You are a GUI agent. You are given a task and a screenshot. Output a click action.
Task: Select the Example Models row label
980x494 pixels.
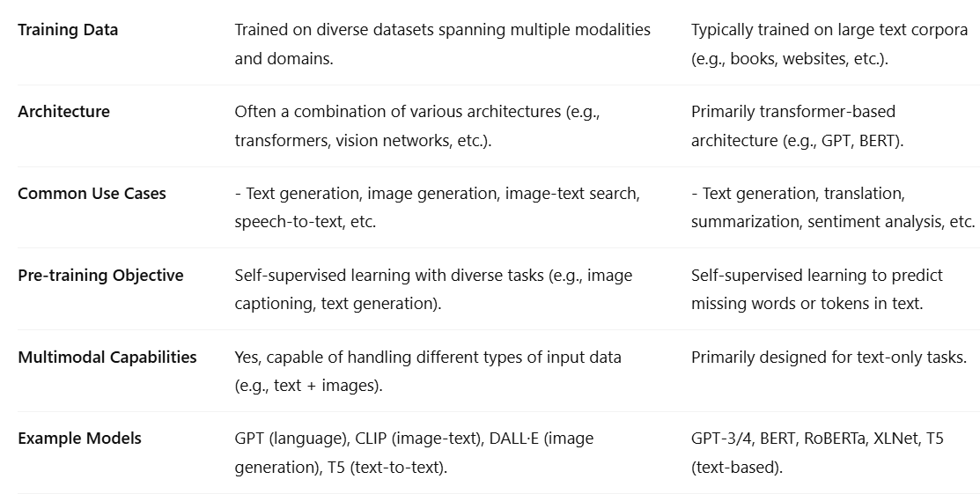pyautogui.click(x=79, y=439)
